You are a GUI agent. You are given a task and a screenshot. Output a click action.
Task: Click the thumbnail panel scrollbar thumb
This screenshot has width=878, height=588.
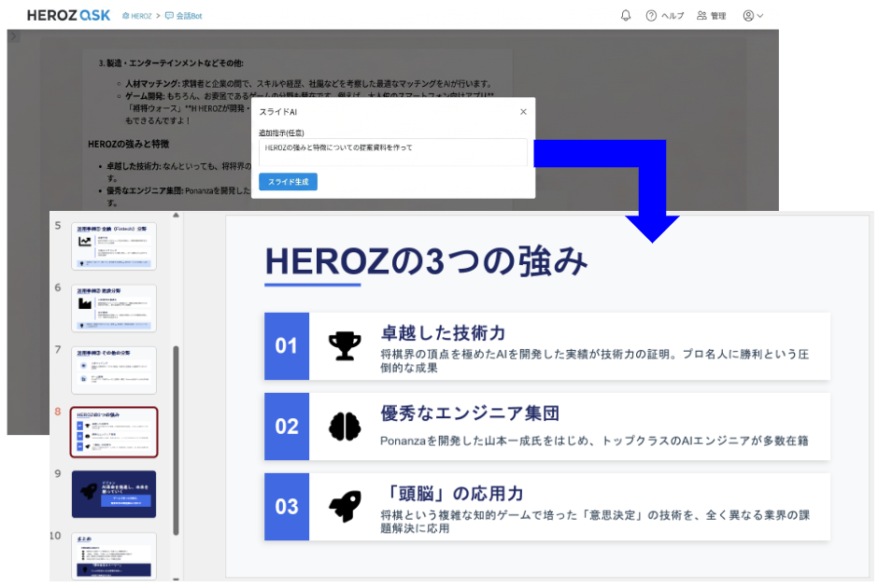point(176,441)
